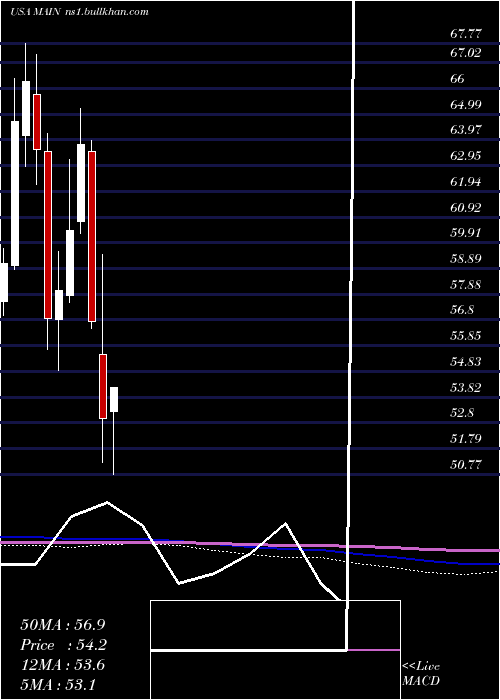The image size is (500, 700).
Task: Click the 5MA : 53.1 readout
Action: pos(58,684)
